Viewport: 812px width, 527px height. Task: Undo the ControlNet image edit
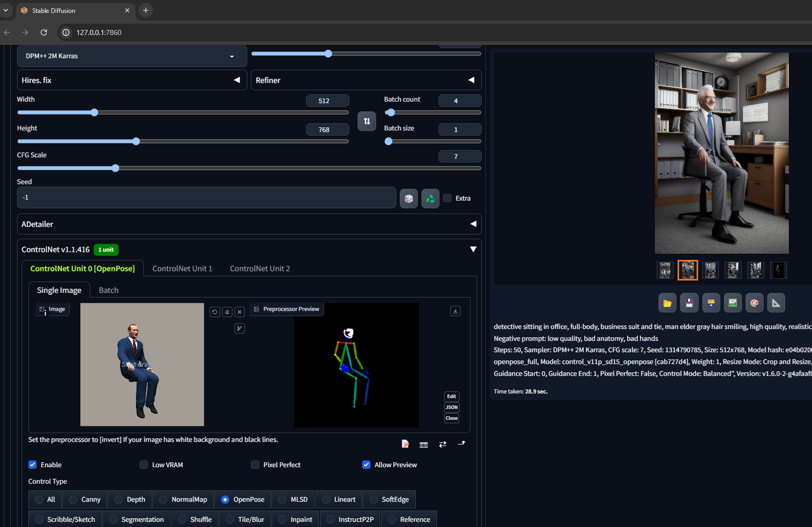(215, 312)
